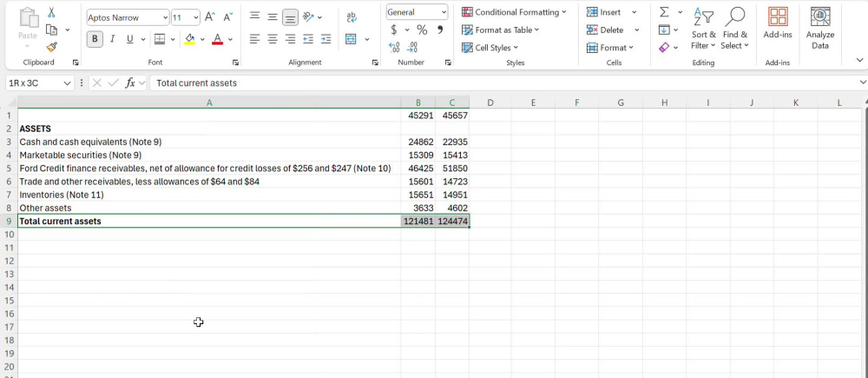Select cell containing Inventories (Note 11)
The height and width of the screenshot is (378, 868).
(x=209, y=195)
